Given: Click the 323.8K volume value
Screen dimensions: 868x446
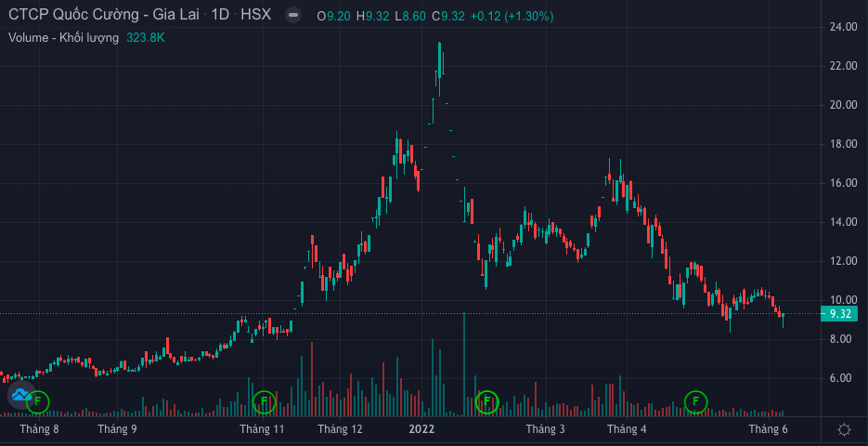Looking at the screenshot, I should 146,38.
